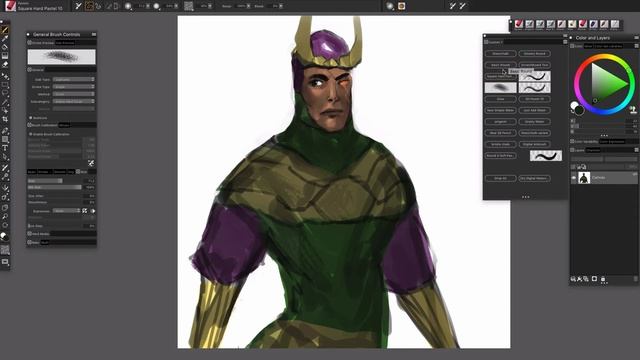Click the Scratchboard Tool button

click(534, 65)
